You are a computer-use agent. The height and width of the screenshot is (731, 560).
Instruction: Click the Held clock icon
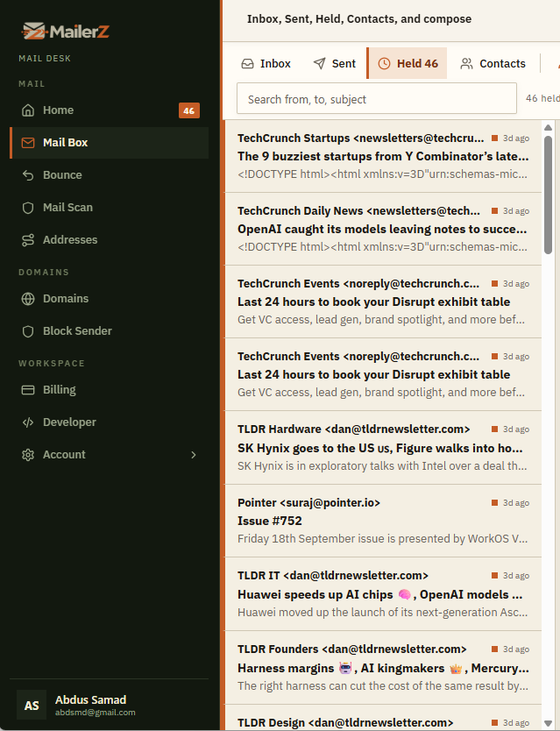pyautogui.click(x=384, y=63)
